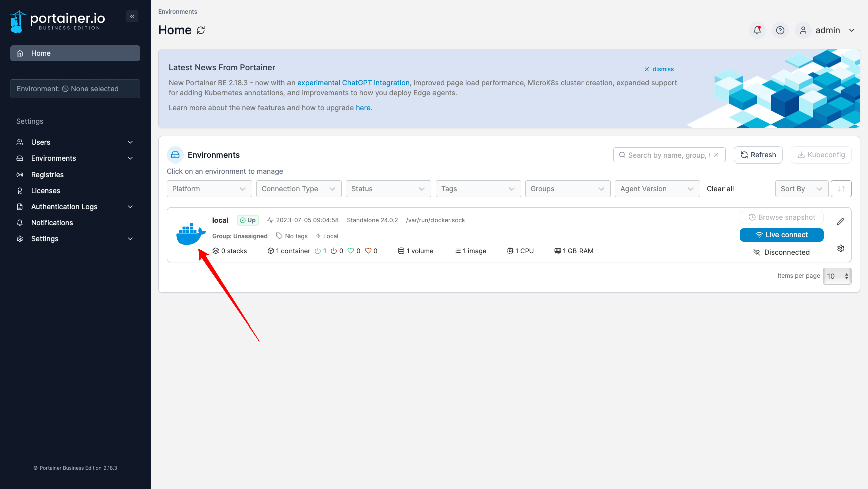Click the Portainer logo in the sidebar
The image size is (868, 489).
point(58,21)
